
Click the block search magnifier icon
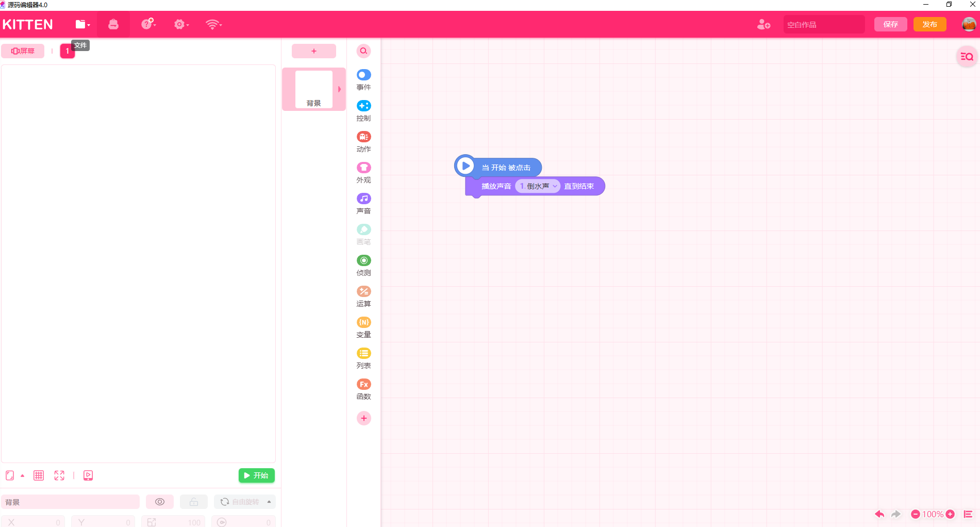[x=363, y=51]
